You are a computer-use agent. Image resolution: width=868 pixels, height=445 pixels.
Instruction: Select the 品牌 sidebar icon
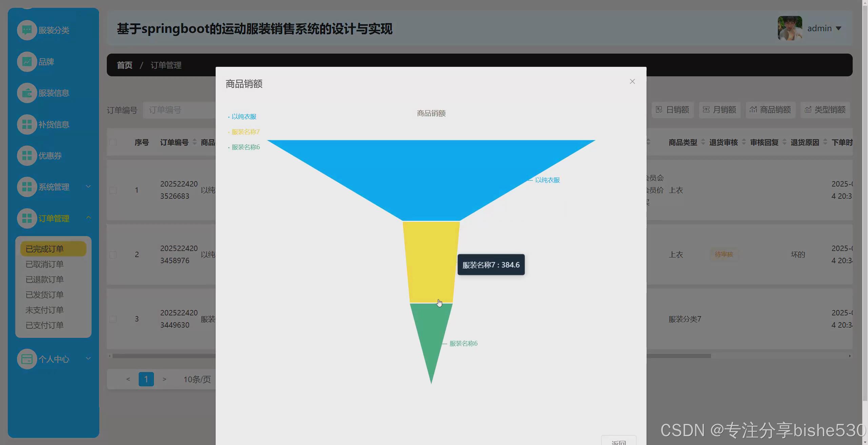pyautogui.click(x=27, y=61)
